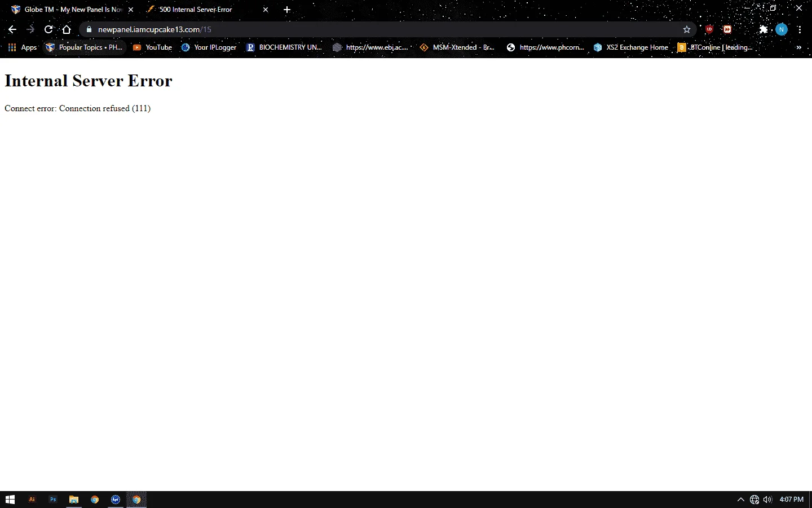This screenshot has width=812, height=508.
Task: Open the profile avatar labeled N
Action: point(781,29)
